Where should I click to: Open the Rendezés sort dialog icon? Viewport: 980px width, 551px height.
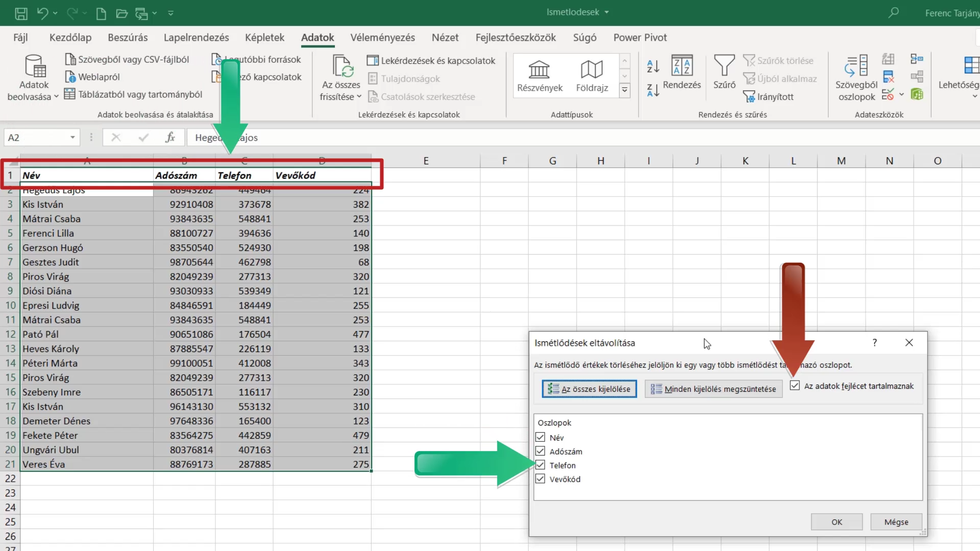pyautogui.click(x=682, y=66)
